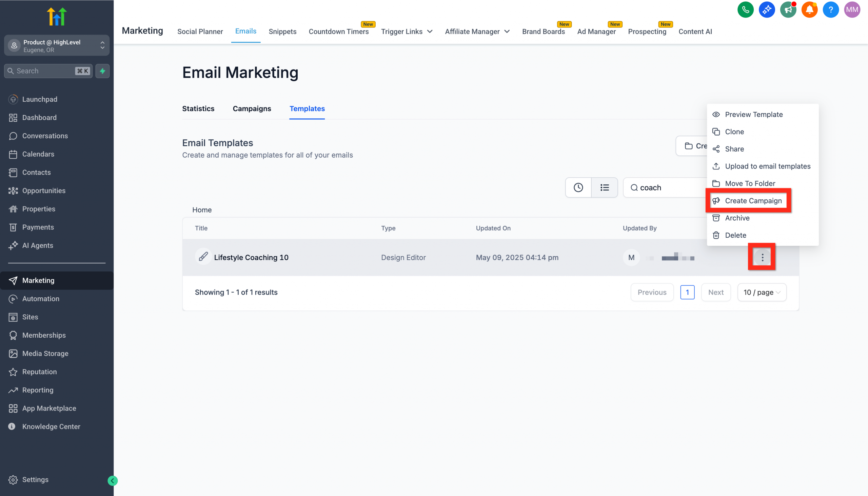Open the Conversations section in sidebar
Viewport: 868px width, 496px height.
(x=45, y=136)
